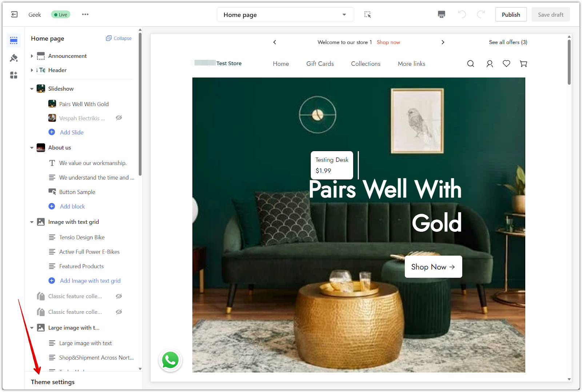Collapse the Image with text grid section

pos(32,222)
